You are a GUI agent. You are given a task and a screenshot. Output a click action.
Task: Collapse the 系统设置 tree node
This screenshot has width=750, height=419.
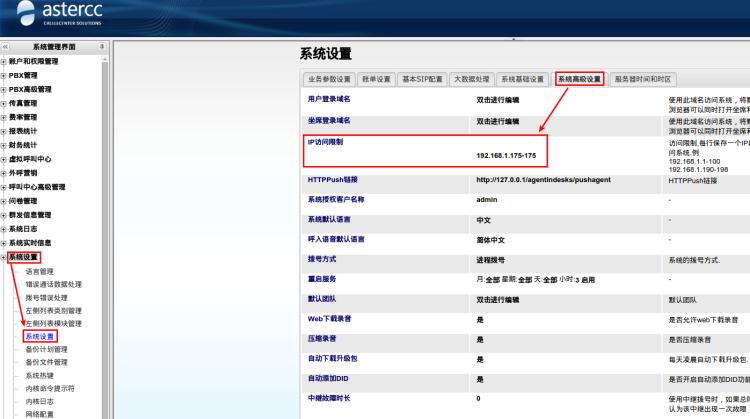[4, 257]
